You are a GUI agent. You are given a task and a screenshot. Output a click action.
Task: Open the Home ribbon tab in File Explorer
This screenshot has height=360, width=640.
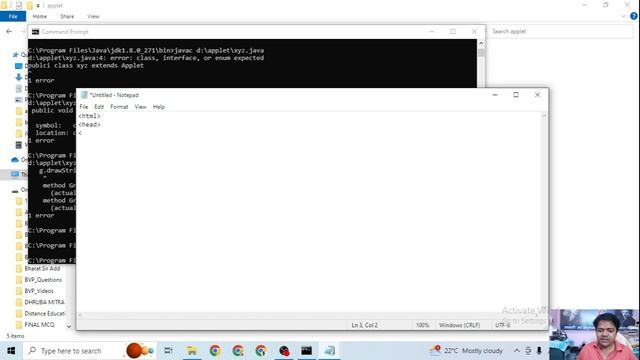[40, 16]
